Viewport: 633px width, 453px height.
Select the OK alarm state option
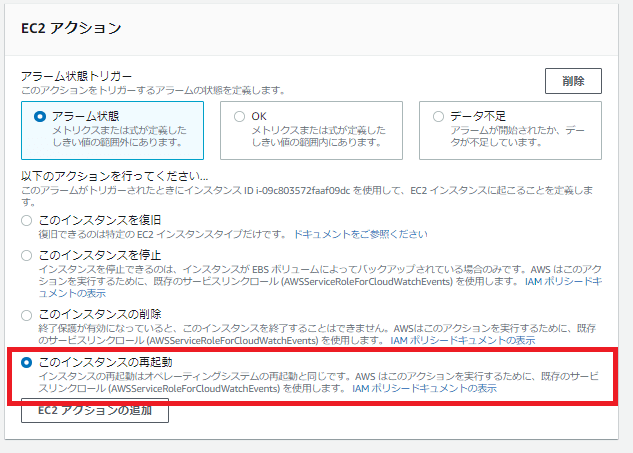point(239,117)
